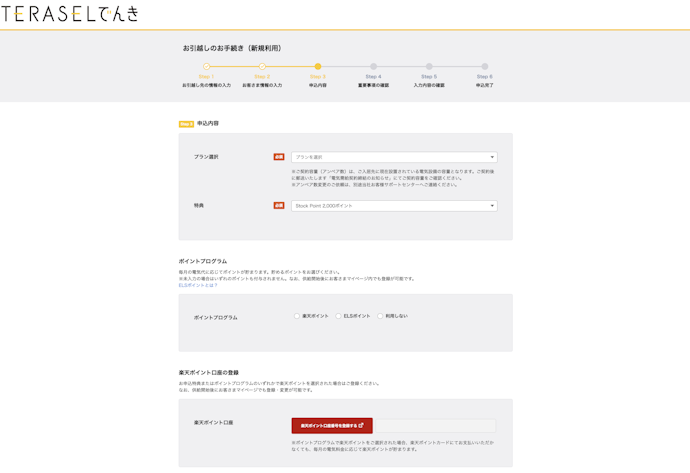Click the Step 5 progress marker circle
The width and height of the screenshot is (690, 473).
[429, 66]
